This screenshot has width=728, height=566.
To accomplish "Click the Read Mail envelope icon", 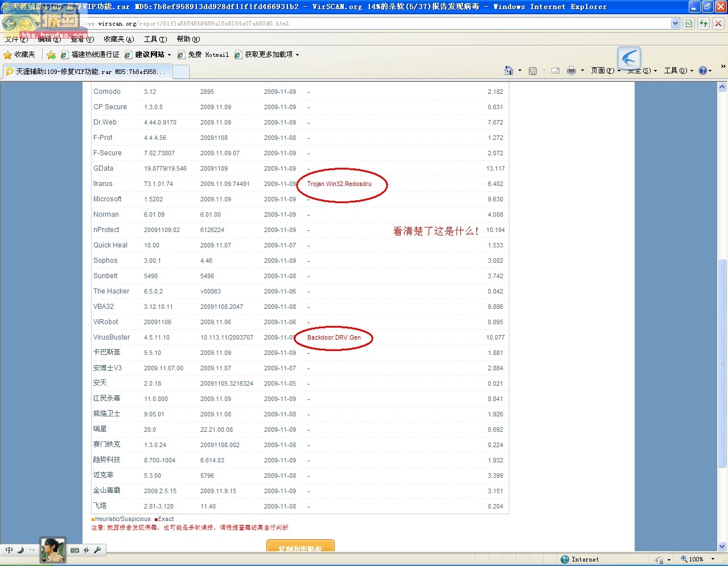I will pyautogui.click(x=556, y=71).
